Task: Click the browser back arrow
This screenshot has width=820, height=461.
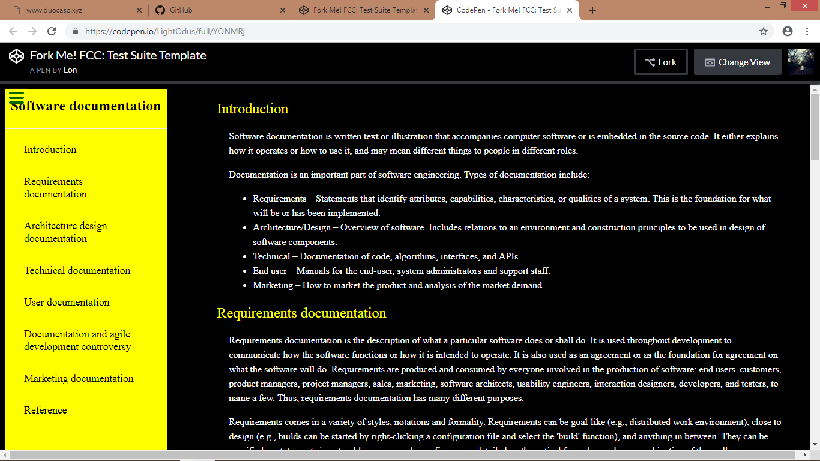Action: click(x=11, y=31)
